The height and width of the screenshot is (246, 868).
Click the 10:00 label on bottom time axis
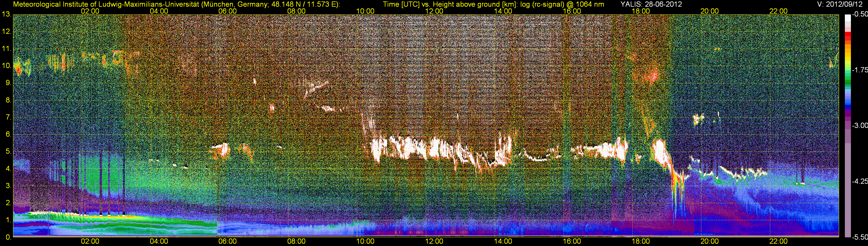point(365,242)
